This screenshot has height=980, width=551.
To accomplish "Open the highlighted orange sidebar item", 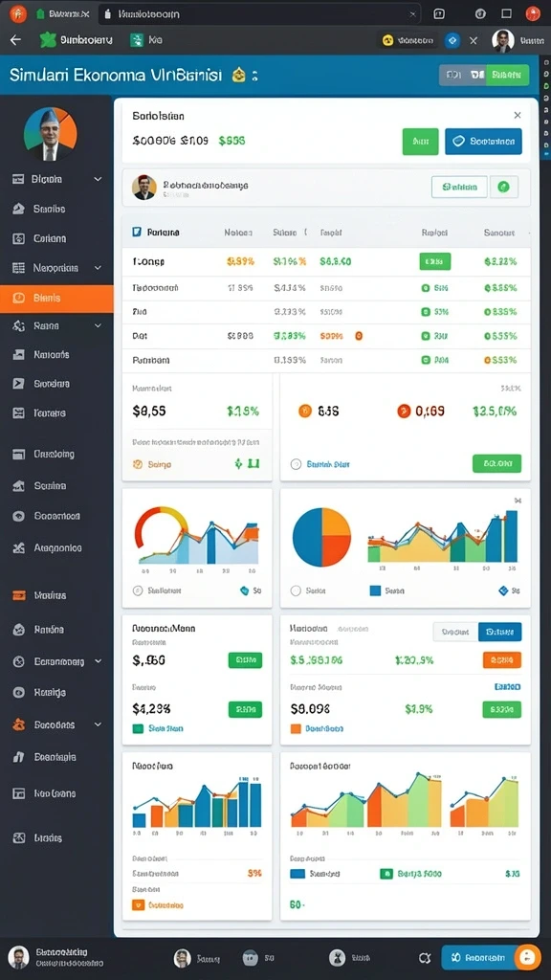I will 56,299.
